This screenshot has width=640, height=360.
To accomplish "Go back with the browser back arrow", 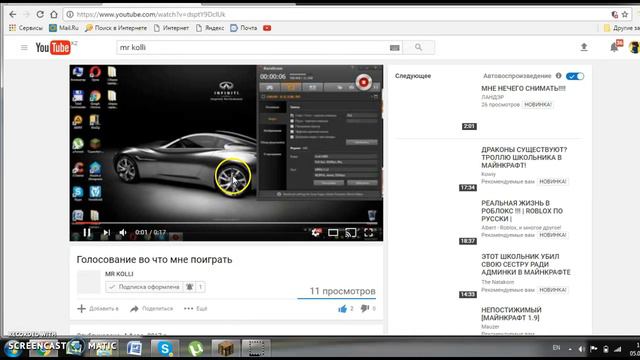I will pyautogui.click(x=13, y=14).
